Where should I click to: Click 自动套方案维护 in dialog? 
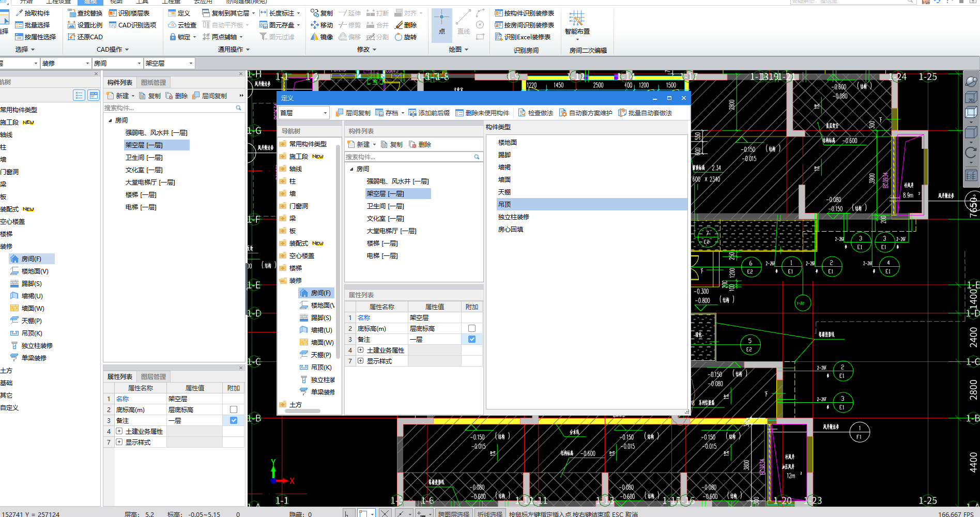click(586, 113)
